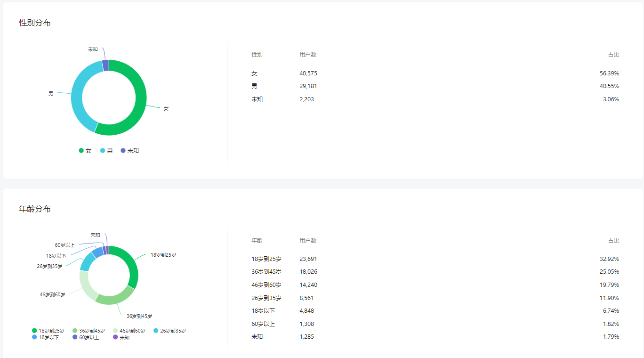Click the user count 8,561
Image resolution: width=644 pixels, height=358 pixels.
(306, 298)
